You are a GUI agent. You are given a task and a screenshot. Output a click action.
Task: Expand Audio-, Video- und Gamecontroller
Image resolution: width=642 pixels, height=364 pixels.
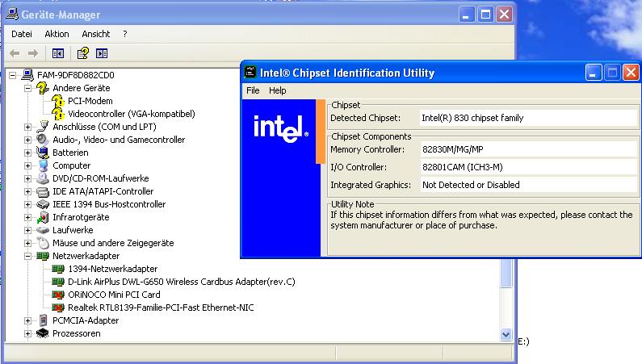[27, 140]
